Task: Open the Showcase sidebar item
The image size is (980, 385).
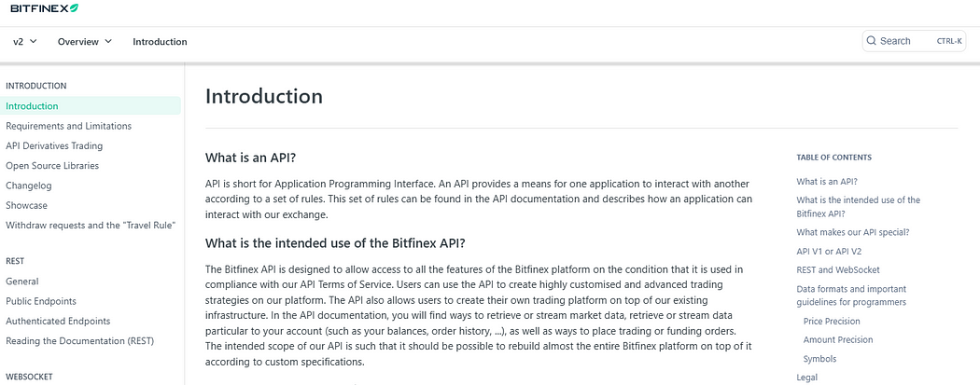Action: [x=26, y=205]
